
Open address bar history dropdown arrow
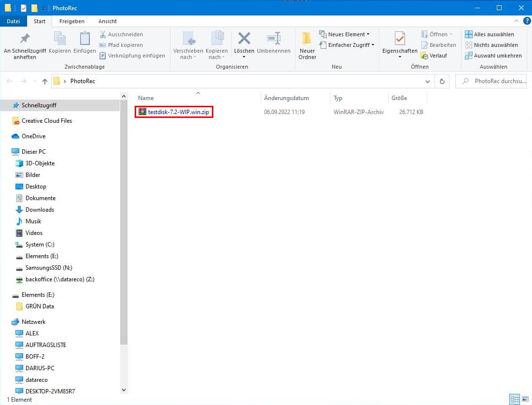(427, 81)
